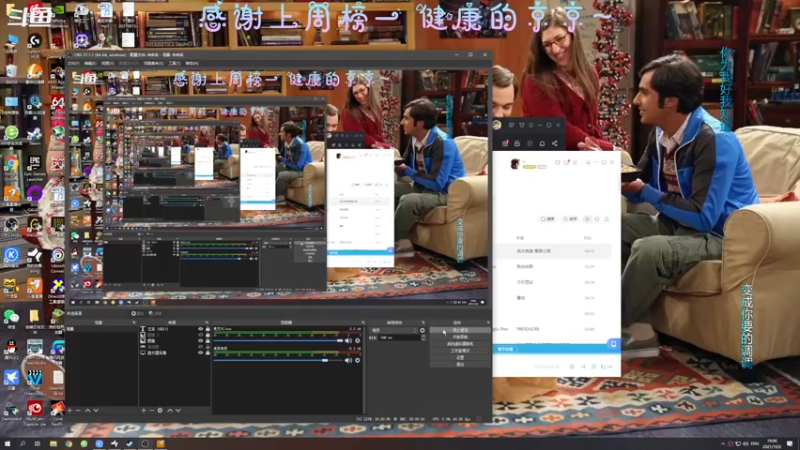Open the scene transition type dropdown
Viewport: 800px width, 450px height.
click(x=394, y=330)
